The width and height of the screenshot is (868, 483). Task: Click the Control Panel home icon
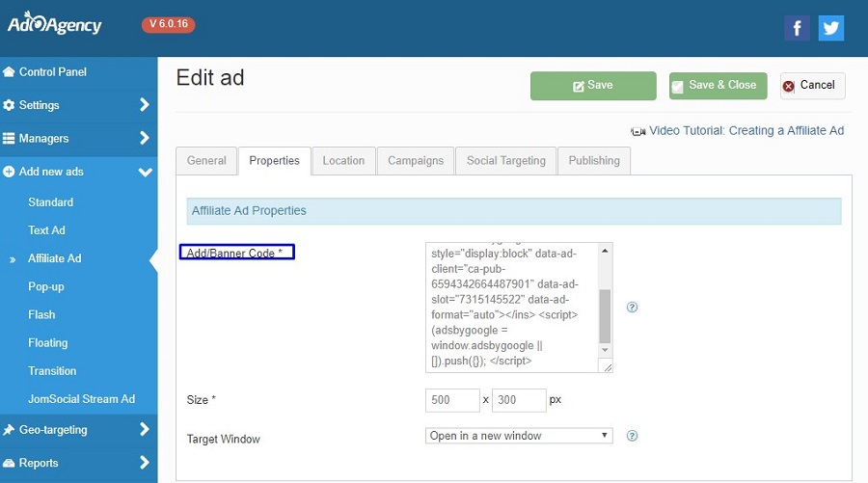coord(9,72)
